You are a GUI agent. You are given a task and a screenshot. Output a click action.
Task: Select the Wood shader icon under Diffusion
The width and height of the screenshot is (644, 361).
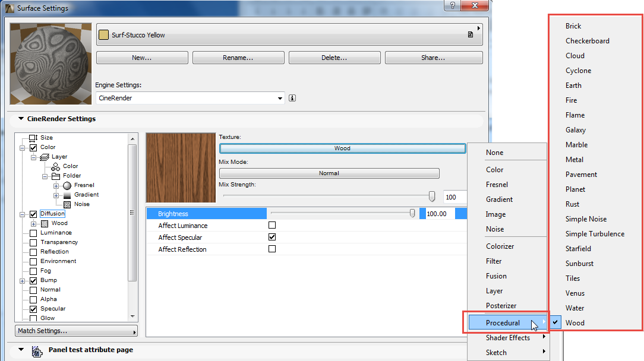click(45, 223)
